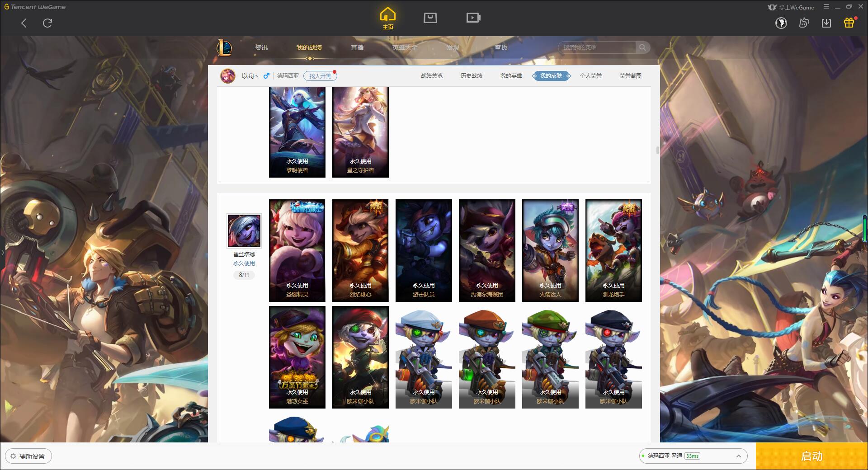Open 欧米伽小队 chroma with white cap
Image resolution: width=868 pixels, height=470 pixels.
click(424, 357)
